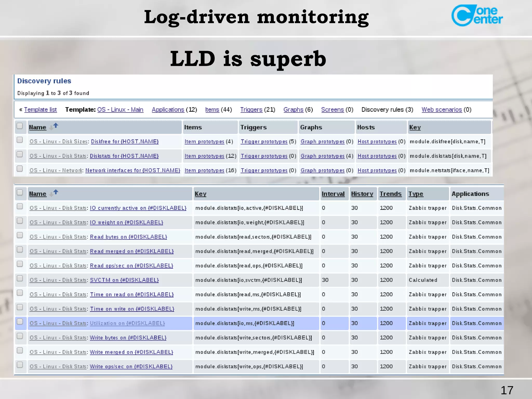
Task: Open Read merged on {#DISKLABEL} item
Action: click(x=132, y=251)
